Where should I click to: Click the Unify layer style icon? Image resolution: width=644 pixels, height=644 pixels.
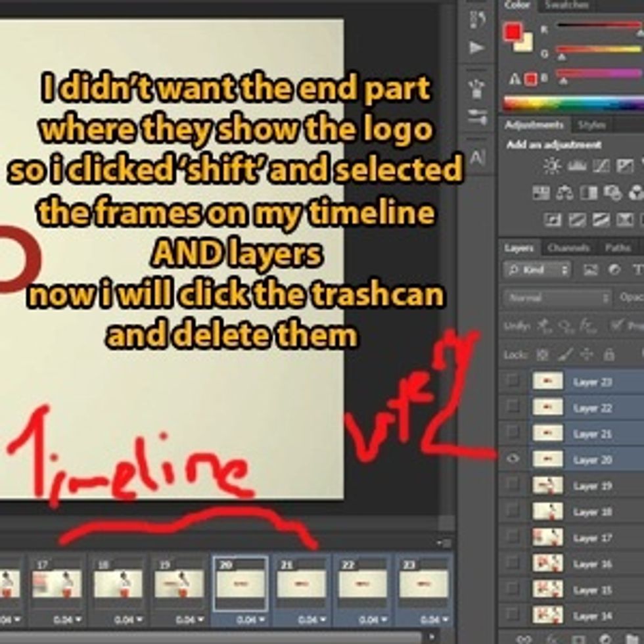587,326
